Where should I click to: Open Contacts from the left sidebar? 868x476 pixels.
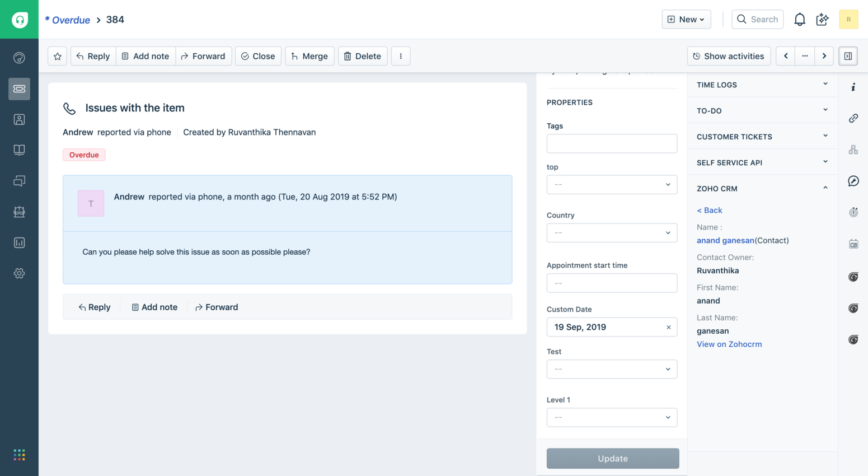pos(20,119)
